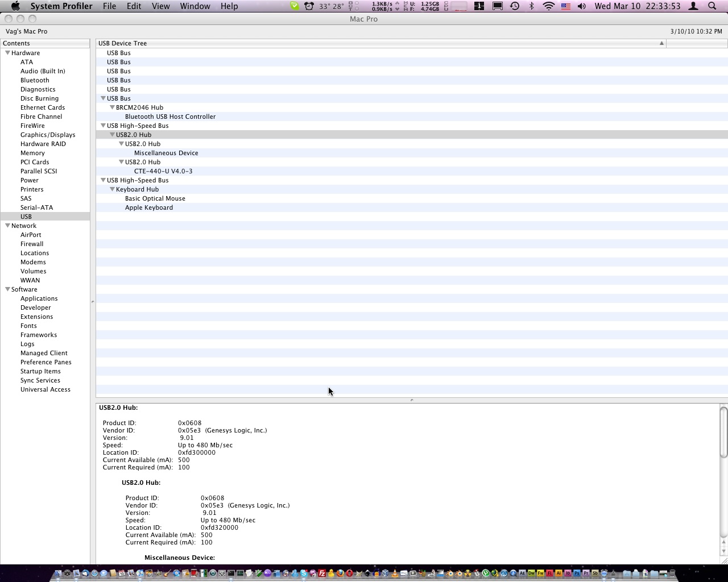Launch InDesign (Id) from the Dock
The height and width of the screenshot is (582, 728).
(x=568, y=573)
